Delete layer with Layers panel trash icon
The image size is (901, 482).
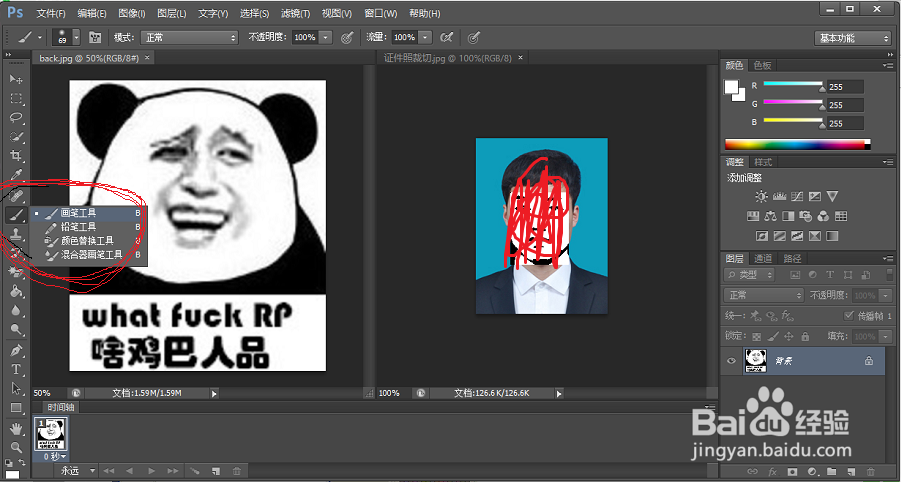tap(871, 472)
